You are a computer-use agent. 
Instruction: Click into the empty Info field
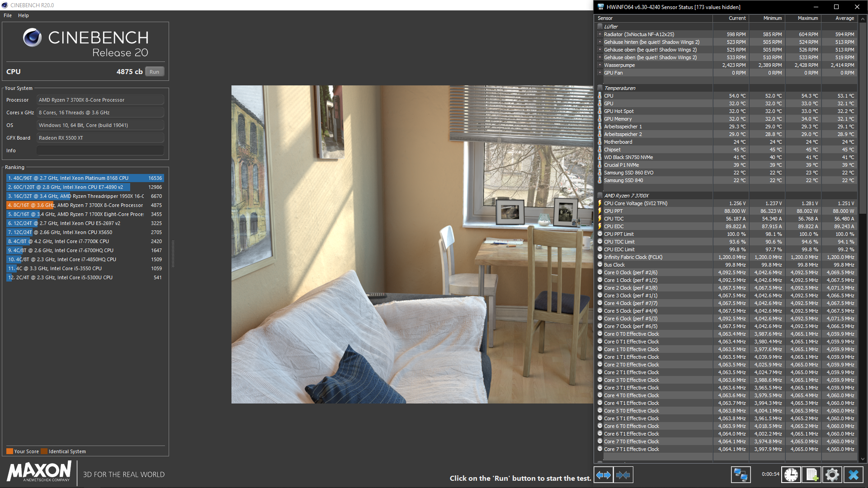[x=100, y=150]
